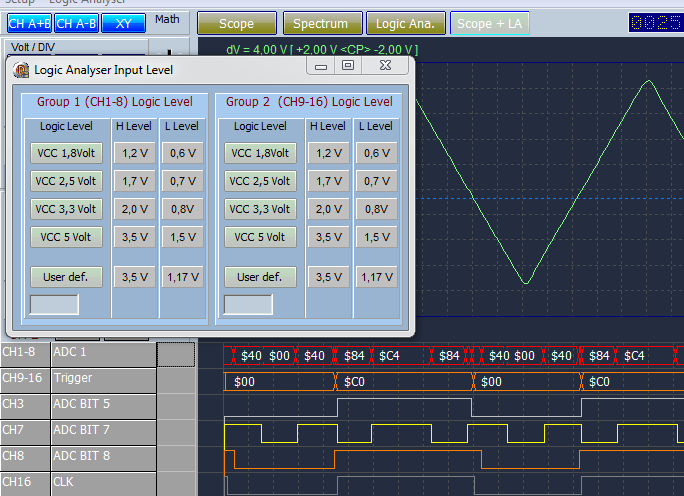Screen dimensions: 684x496
Task: Click Group 2 user-defined level input box
Action: (x=248, y=304)
